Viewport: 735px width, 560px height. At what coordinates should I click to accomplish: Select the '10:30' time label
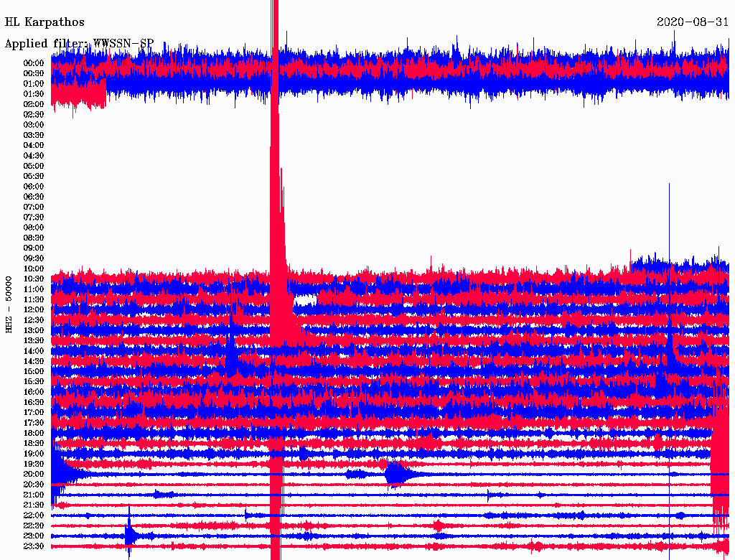(34, 279)
